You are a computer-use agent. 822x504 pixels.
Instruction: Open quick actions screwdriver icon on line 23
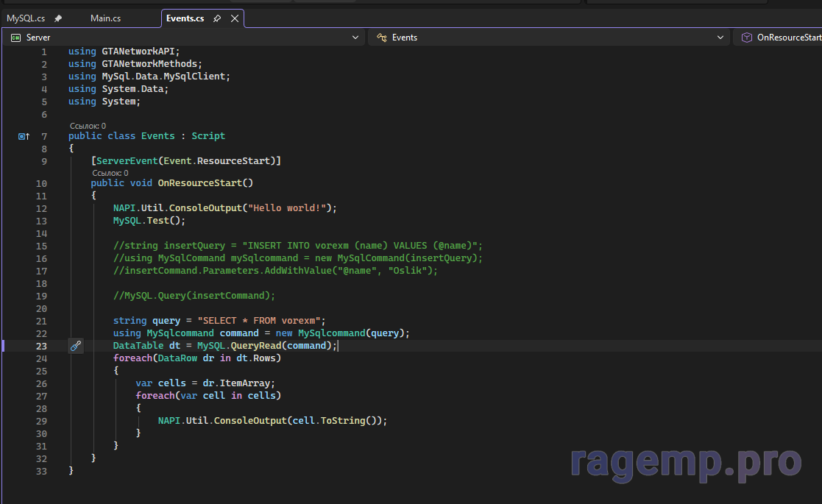click(x=76, y=346)
